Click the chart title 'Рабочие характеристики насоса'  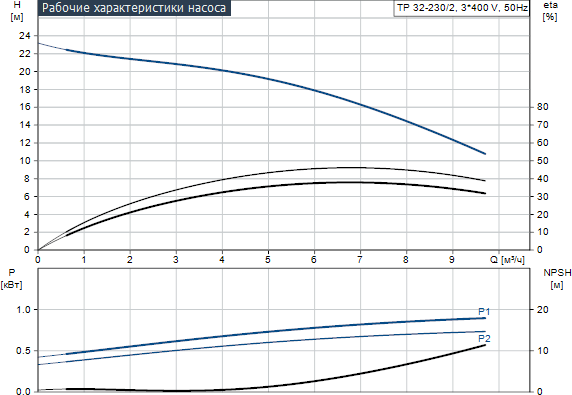pos(134,8)
